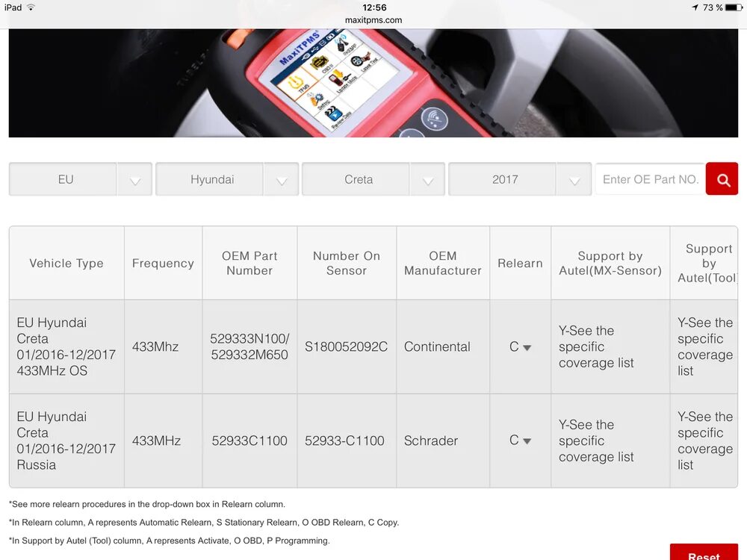Tap the Wi-Fi icon in status bar
The width and height of the screenshot is (747, 560).
[x=31, y=7]
